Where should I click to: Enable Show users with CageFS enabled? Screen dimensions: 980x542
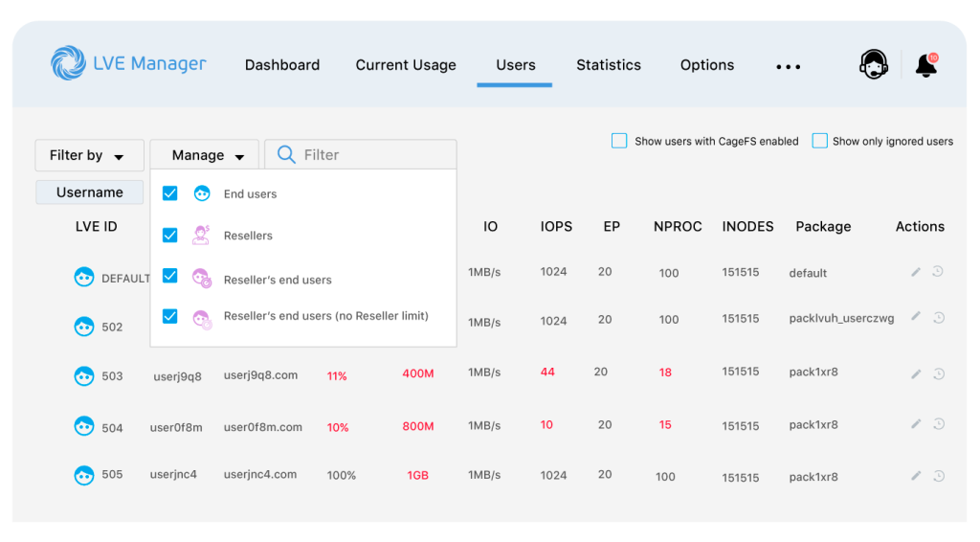click(x=619, y=141)
